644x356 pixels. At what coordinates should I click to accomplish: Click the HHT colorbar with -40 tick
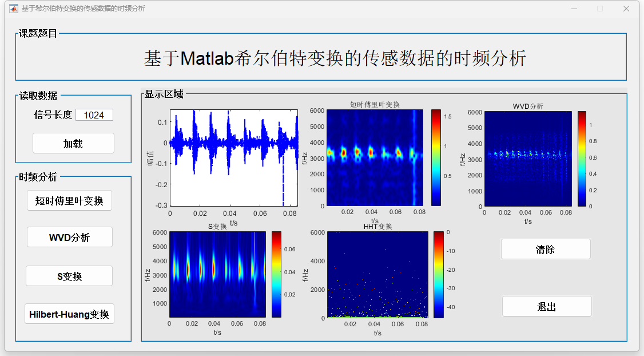tap(439, 275)
